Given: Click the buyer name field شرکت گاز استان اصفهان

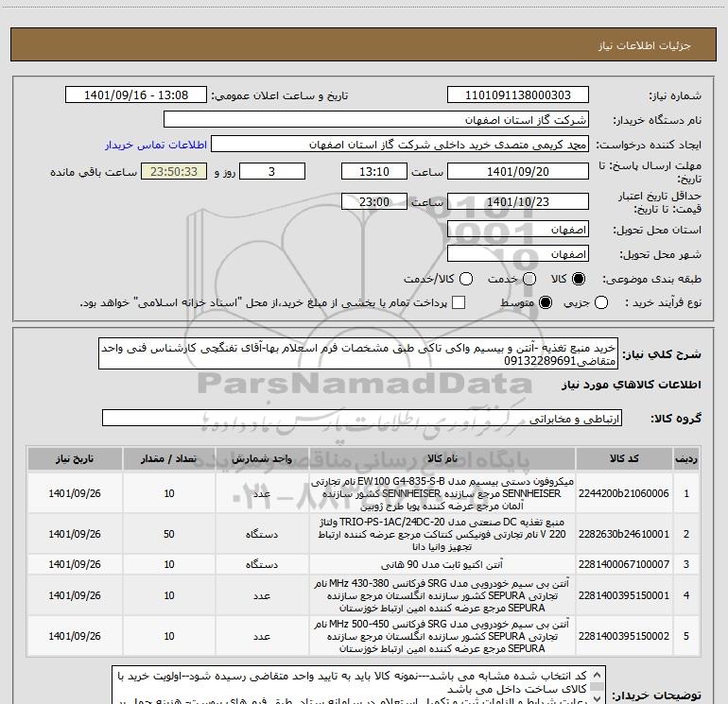Looking at the screenshot, I should (x=376, y=120).
